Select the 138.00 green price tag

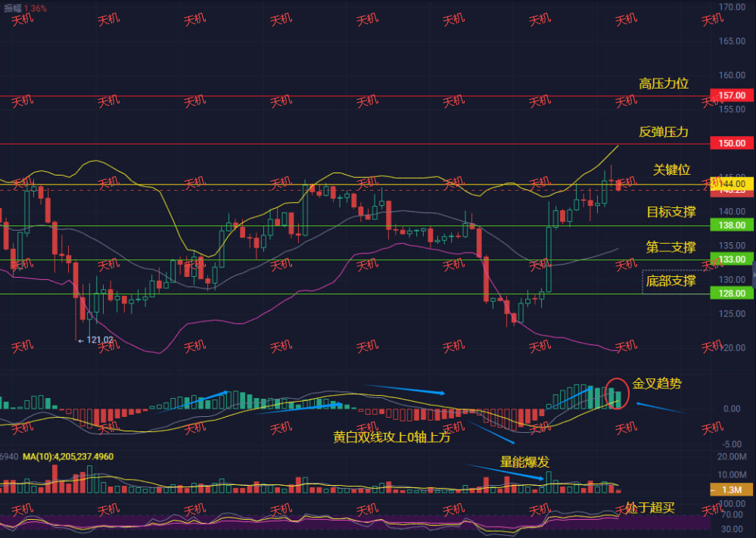732,225
